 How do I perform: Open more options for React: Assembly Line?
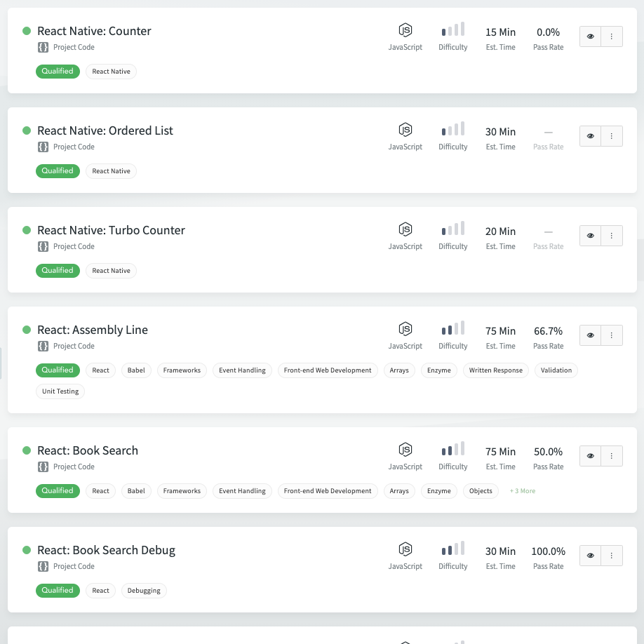612,335
